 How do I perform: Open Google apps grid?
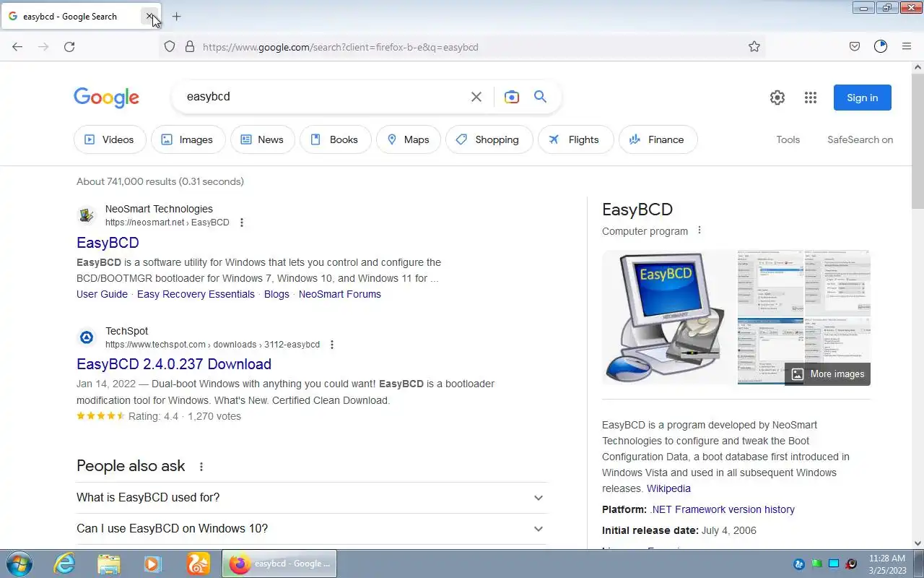811,98
